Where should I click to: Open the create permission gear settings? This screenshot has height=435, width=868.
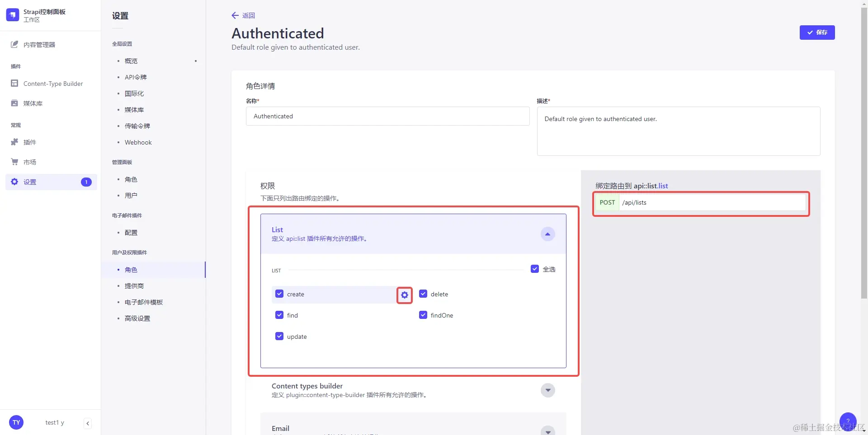(x=405, y=295)
